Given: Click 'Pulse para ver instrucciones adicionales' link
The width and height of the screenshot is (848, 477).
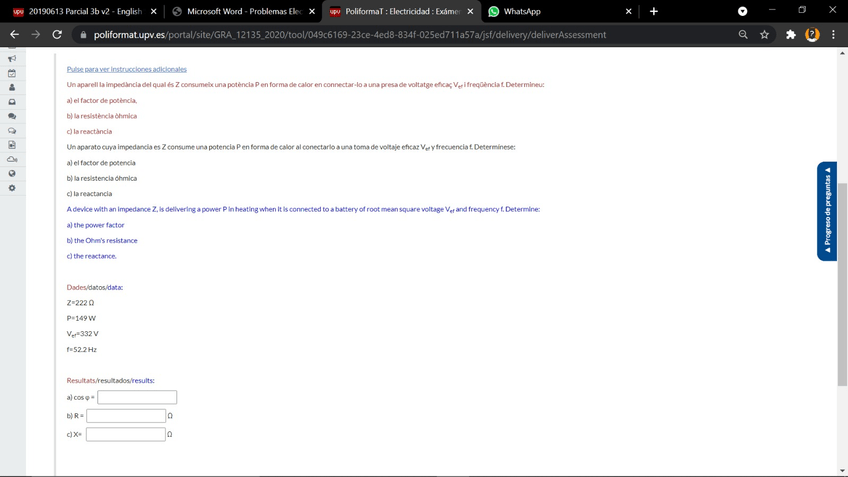Looking at the screenshot, I should 126,69.
